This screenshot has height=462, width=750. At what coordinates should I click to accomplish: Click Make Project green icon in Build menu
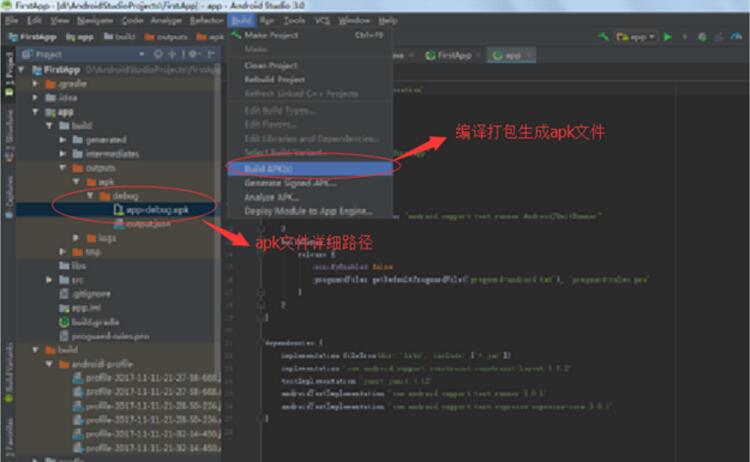(236, 35)
